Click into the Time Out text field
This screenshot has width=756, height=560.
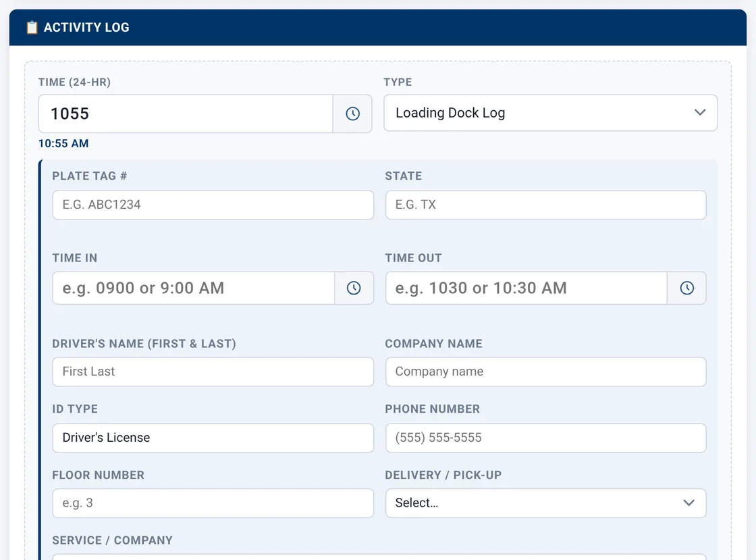pos(526,288)
